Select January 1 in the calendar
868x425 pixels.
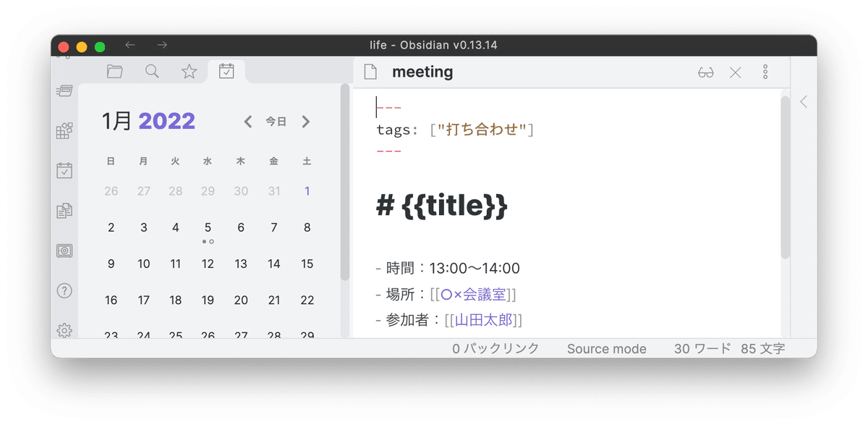coord(307,191)
